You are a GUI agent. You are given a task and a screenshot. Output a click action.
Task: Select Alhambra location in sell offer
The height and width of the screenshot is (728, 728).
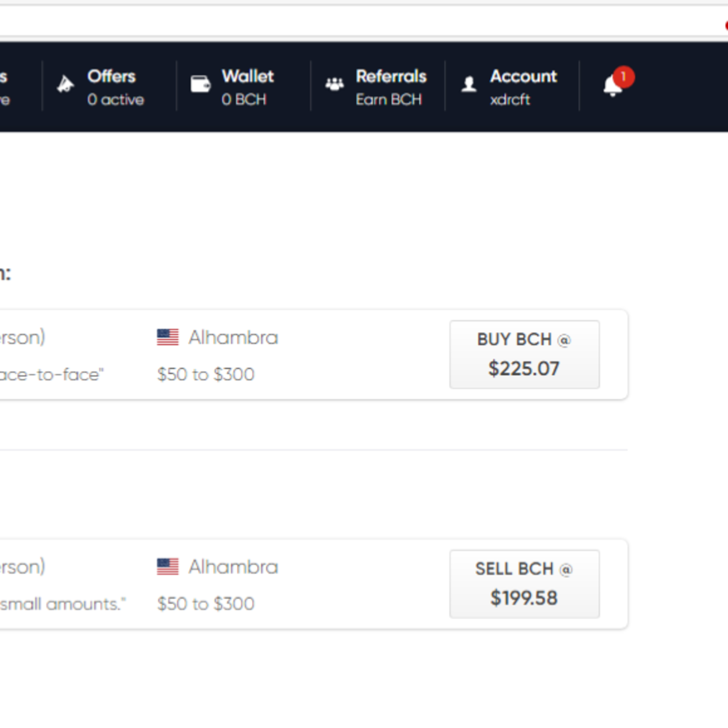(x=233, y=567)
